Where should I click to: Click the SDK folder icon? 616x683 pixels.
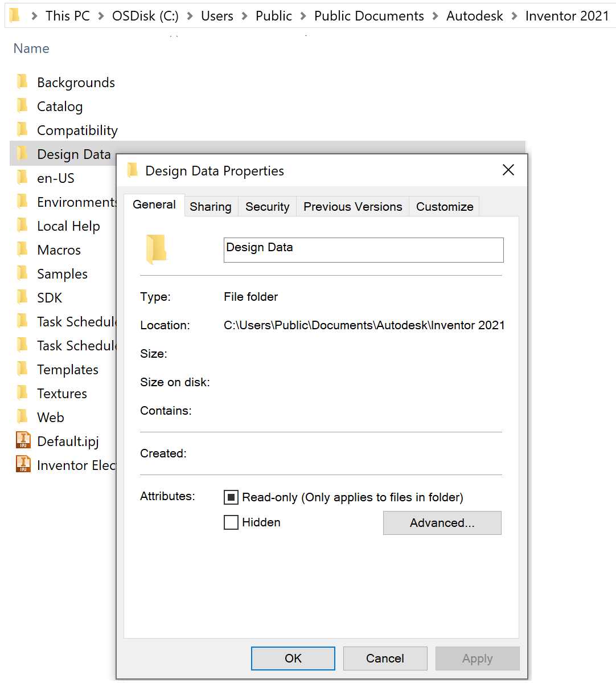coord(22,297)
